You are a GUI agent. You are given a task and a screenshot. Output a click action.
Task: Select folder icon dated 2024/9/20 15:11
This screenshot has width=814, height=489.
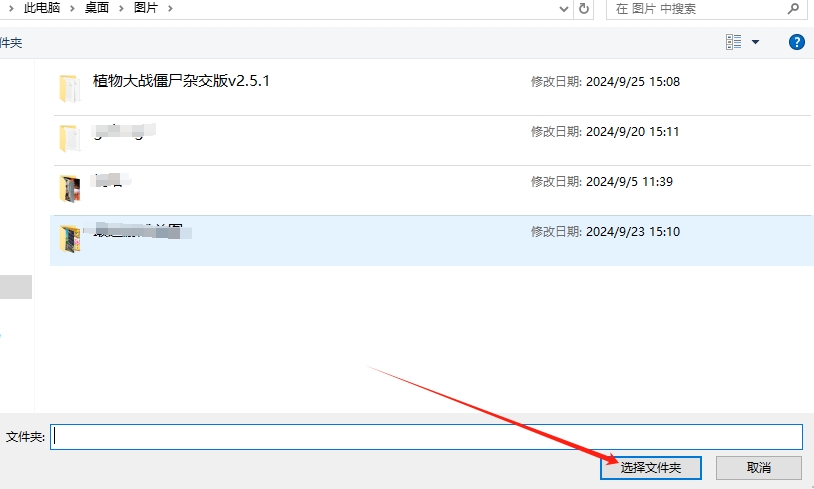point(69,138)
